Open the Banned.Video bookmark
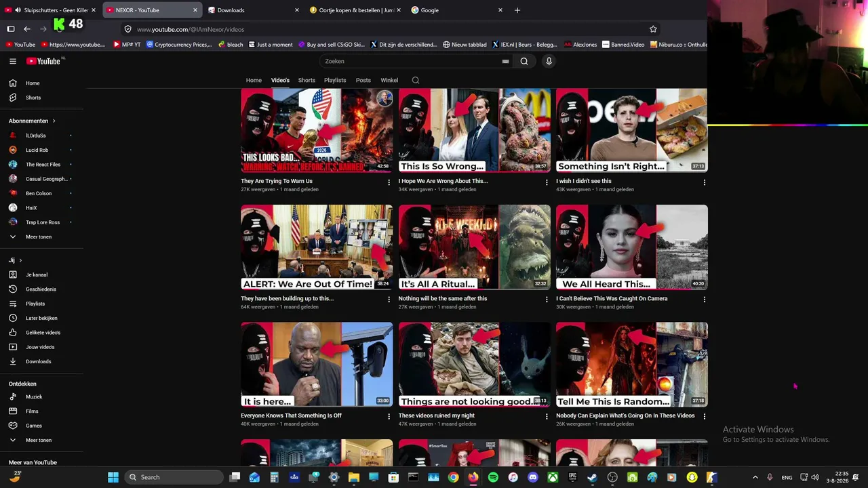The image size is (868, 488). click(x=623, y=45)
